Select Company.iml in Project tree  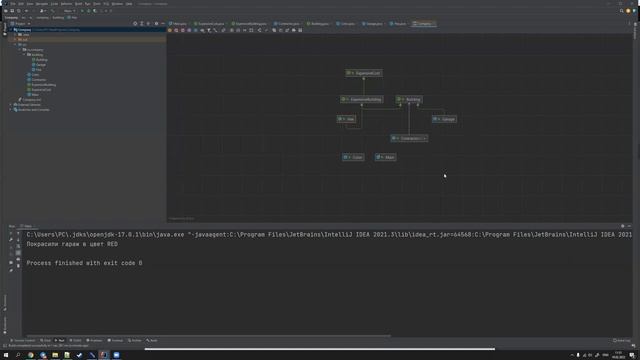[x=29, y=100]
